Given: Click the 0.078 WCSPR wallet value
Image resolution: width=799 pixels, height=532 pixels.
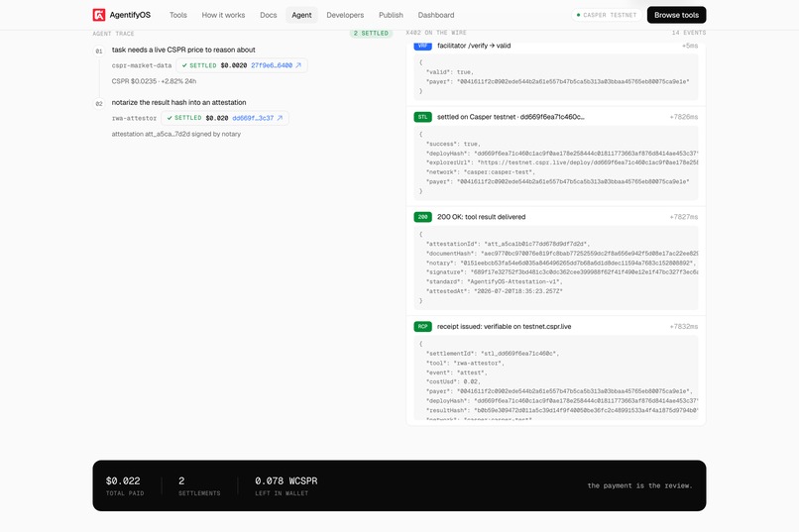Looking at the screenshot, I should point(285,480).
